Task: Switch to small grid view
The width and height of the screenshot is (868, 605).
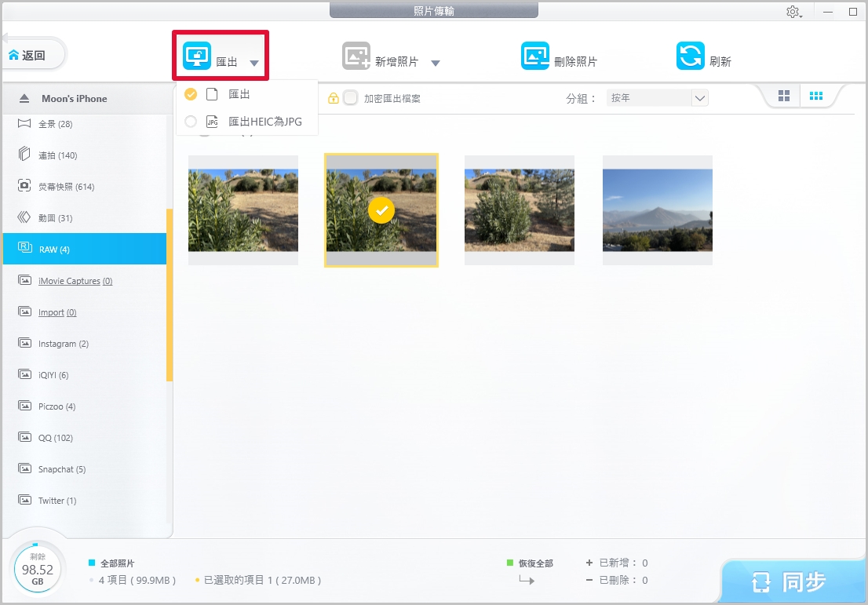Action: [x=816, y=96]
